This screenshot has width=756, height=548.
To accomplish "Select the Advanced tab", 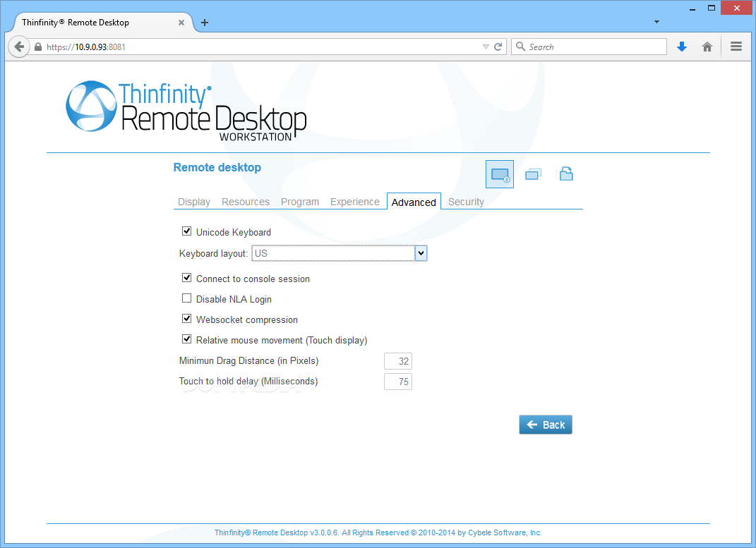I will coord(414,202).
